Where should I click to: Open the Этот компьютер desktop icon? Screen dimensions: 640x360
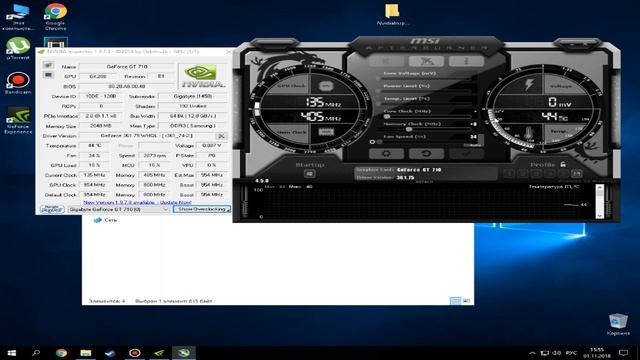18,17
